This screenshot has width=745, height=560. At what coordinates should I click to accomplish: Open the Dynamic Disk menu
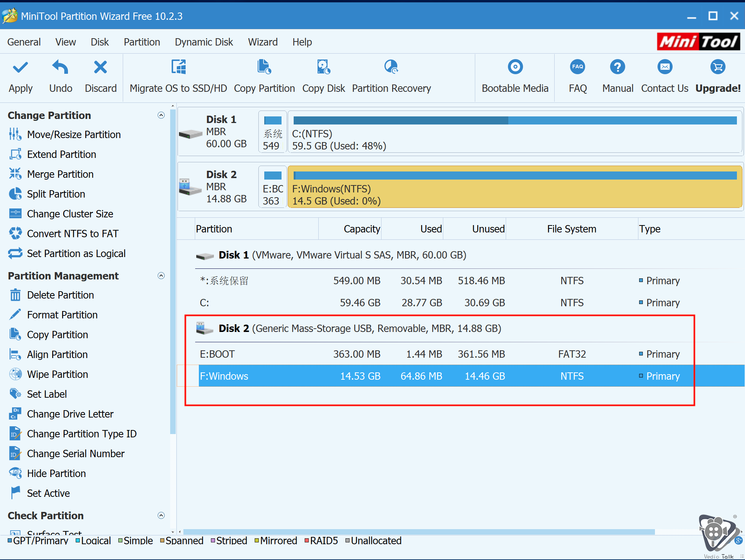204,42
